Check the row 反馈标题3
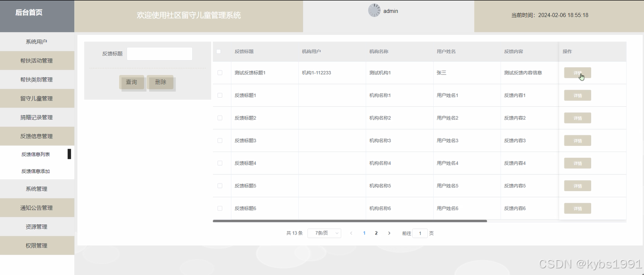This screenshot has width=644, height=275. point(220,141)
